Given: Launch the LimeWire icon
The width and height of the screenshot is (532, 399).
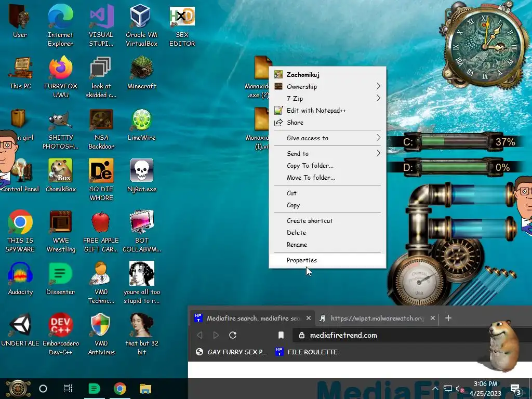Looking at the screenshot, I should click(x=141, y=119).
